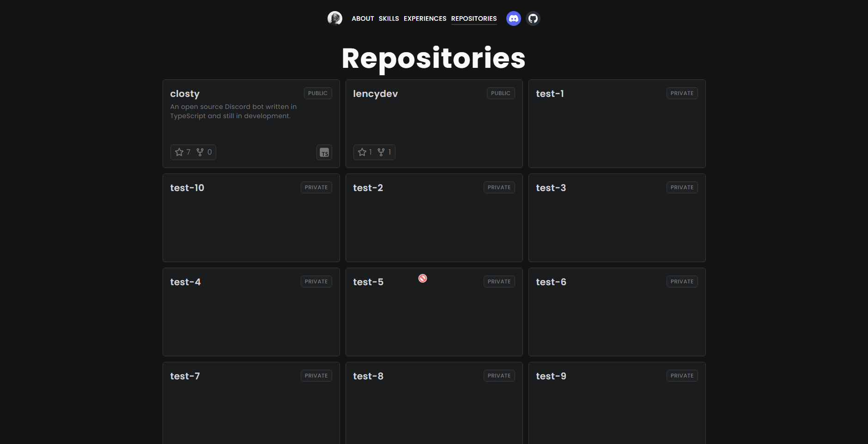Open the EXPERIENCES page link
This screenshot has width=868, height=444.
pyautogui.click(x=425, y=18)
